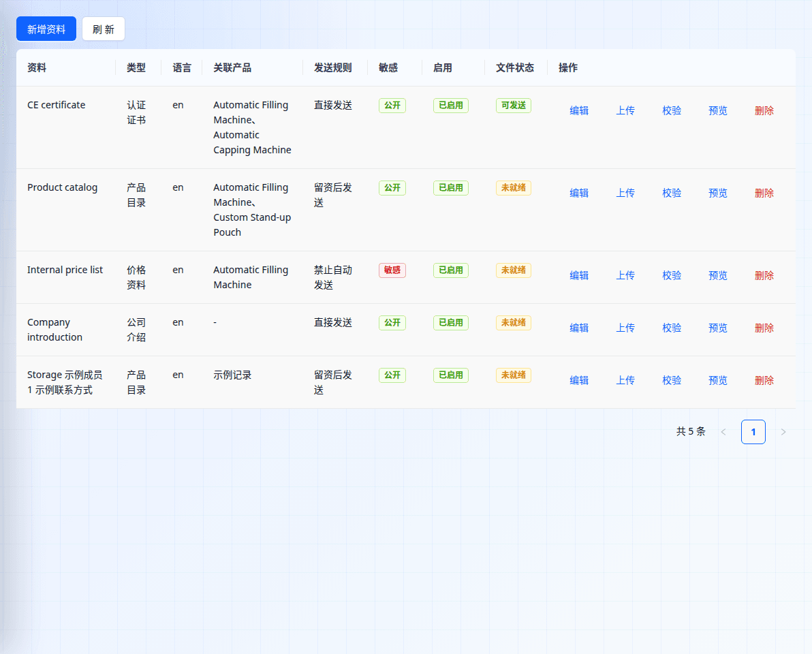The image size is (812, 654).
Task: Click the 共 5 条 total count
Action: 691,431
